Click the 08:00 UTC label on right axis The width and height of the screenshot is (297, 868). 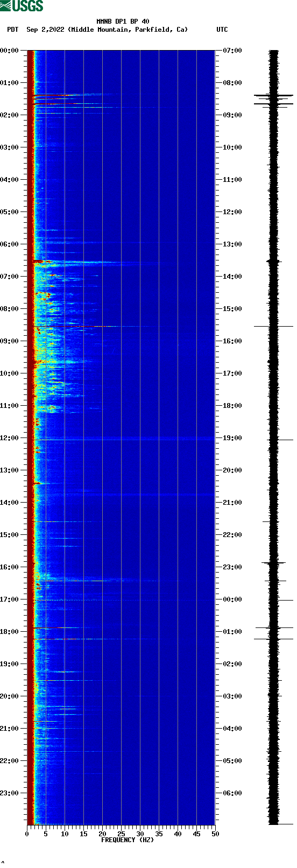(232, 83)
